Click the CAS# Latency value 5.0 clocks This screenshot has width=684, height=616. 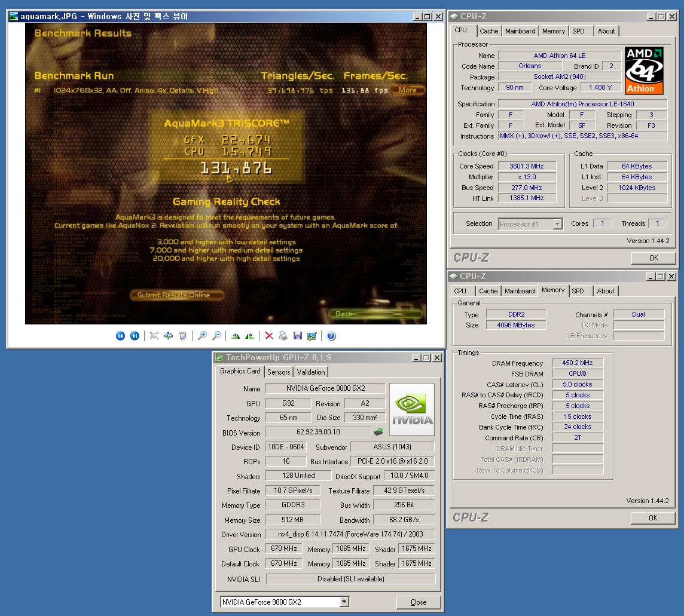pos(578,385)
